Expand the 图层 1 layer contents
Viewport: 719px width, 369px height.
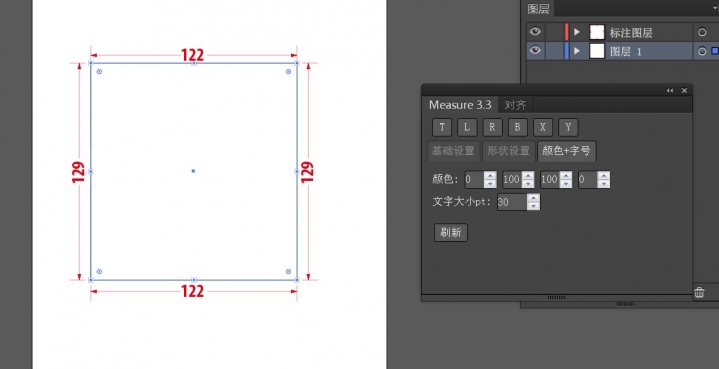point(577,51)
